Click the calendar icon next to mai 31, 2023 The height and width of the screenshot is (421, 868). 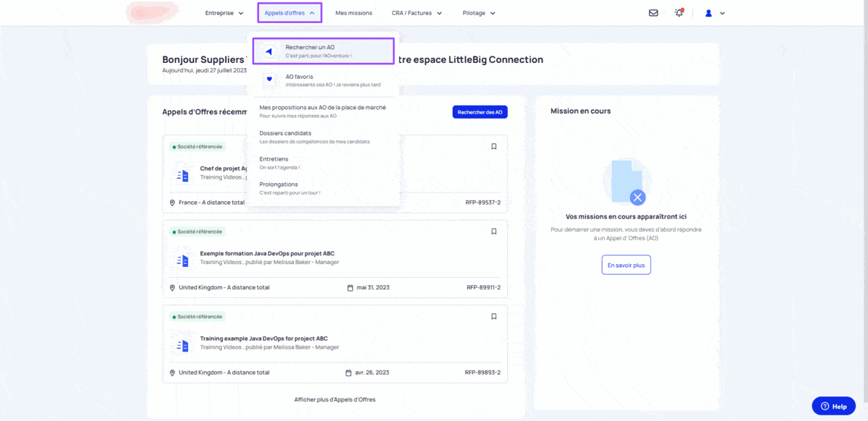[x=350, y=287]
